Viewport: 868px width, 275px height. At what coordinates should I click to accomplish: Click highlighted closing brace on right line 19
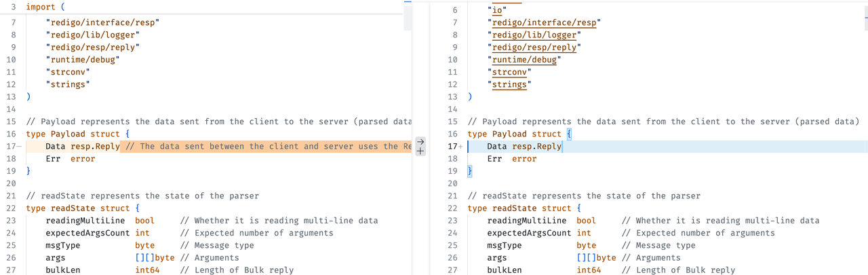click(470, 171)
